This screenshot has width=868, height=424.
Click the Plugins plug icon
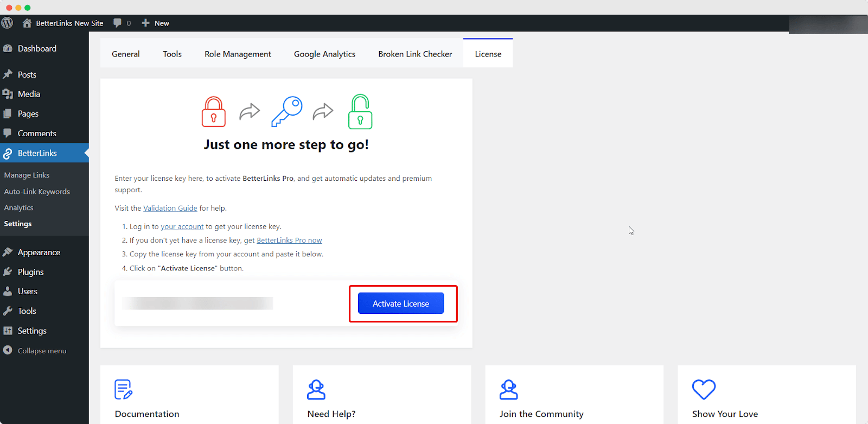point(8,271)
